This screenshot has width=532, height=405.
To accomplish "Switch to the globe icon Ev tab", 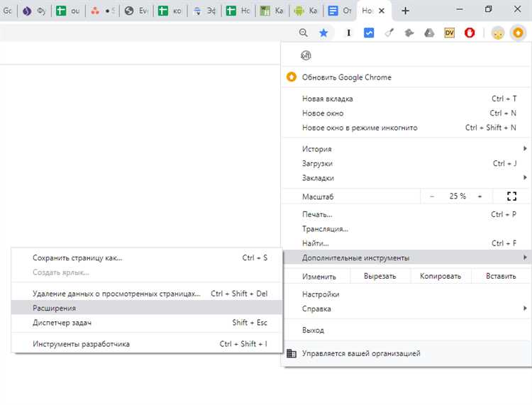I will tap(136, 11).
